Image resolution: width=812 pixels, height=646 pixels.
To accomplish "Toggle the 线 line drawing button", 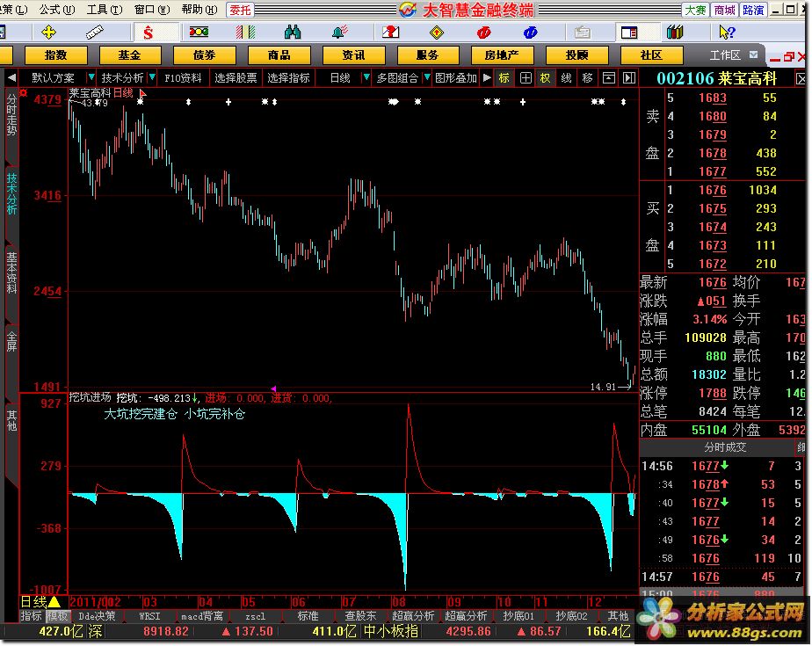I will (567, 78).
